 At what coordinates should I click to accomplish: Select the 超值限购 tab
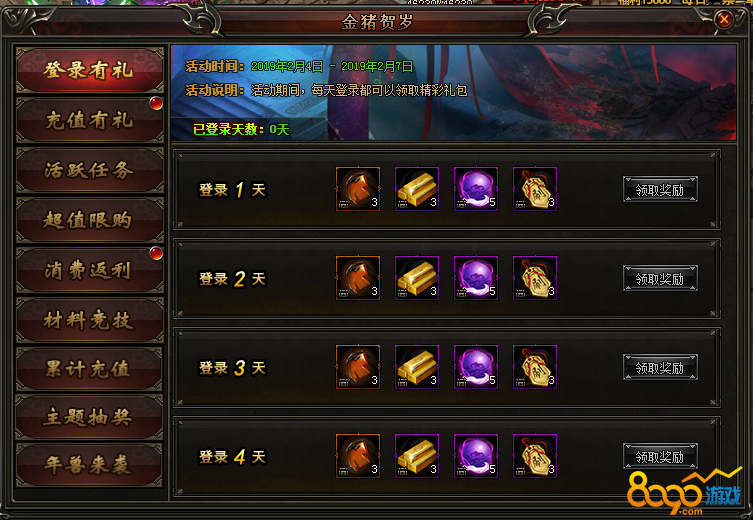89,220
